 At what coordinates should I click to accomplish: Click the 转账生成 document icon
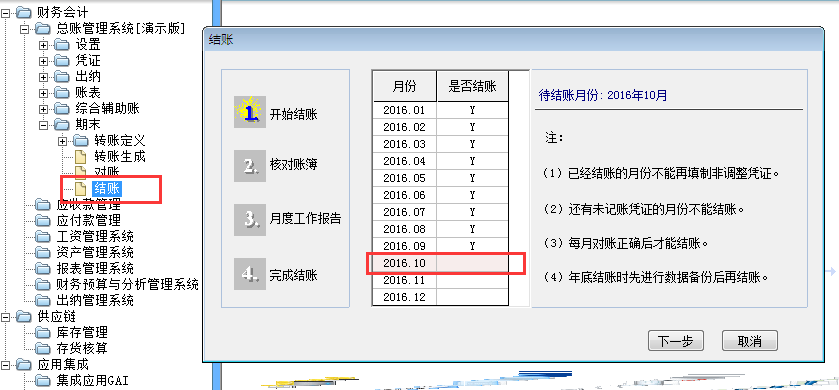click(x=80, y=157)
